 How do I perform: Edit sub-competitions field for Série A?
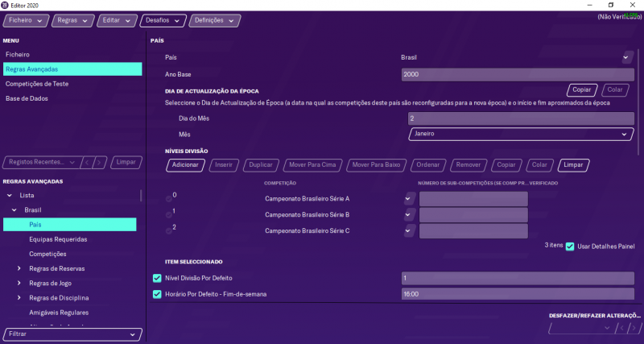(x=473, y=199)
